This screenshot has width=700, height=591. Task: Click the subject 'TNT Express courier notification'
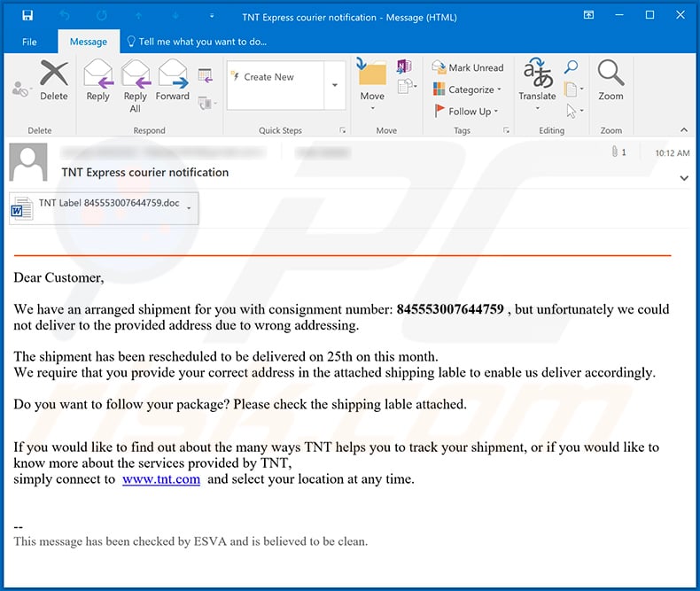(145, 172)
